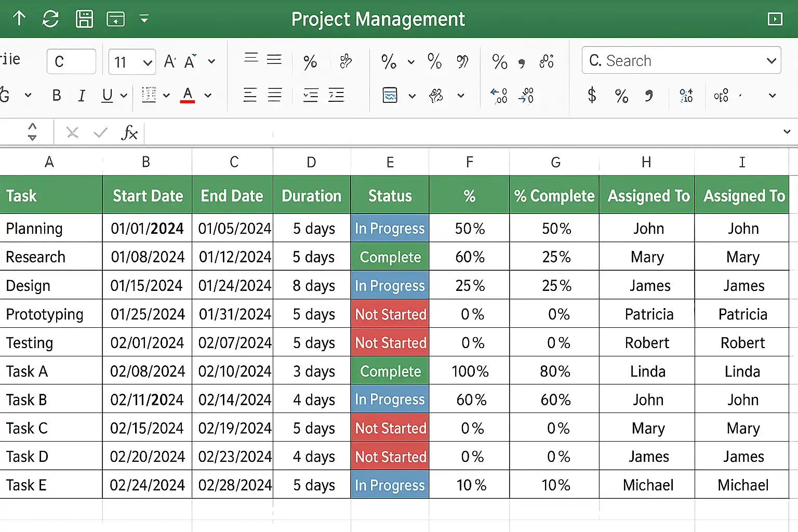Click the dollar currency format icon
Screen dimensions: 798x532
pos(592,95)
